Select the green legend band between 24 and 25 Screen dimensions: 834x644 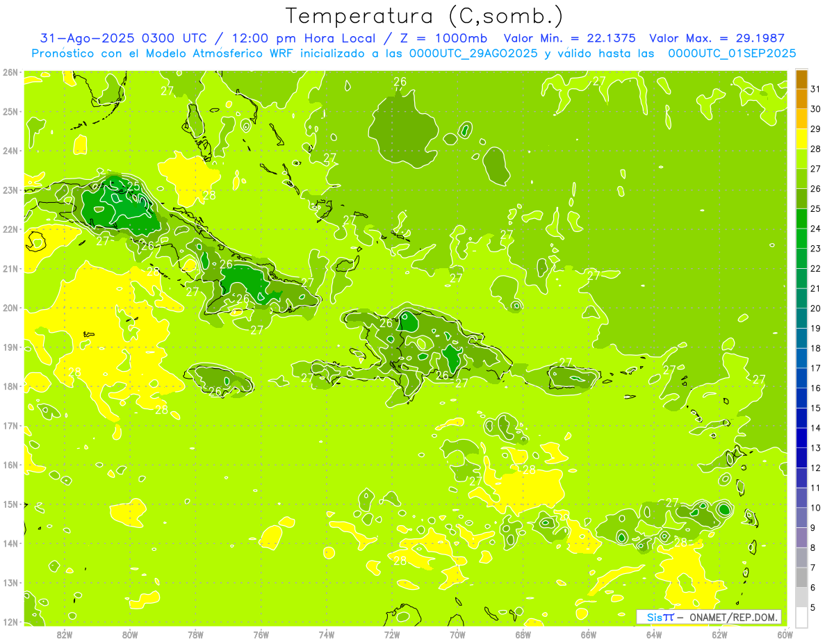click(x=801, y=218)
